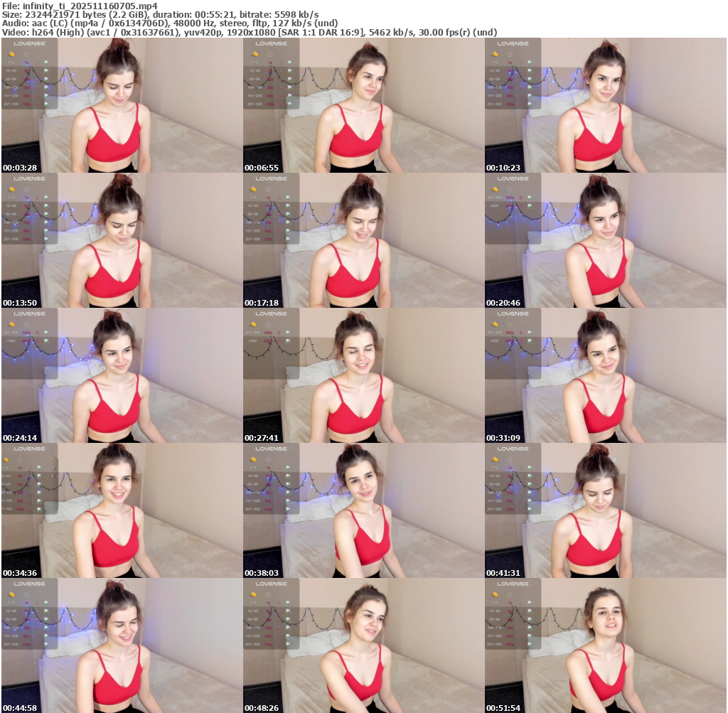Viewport: 728px width, 713px height.
Task: Open the thumbnail stamped 00:38:03
Action: [x=363, y=510]
